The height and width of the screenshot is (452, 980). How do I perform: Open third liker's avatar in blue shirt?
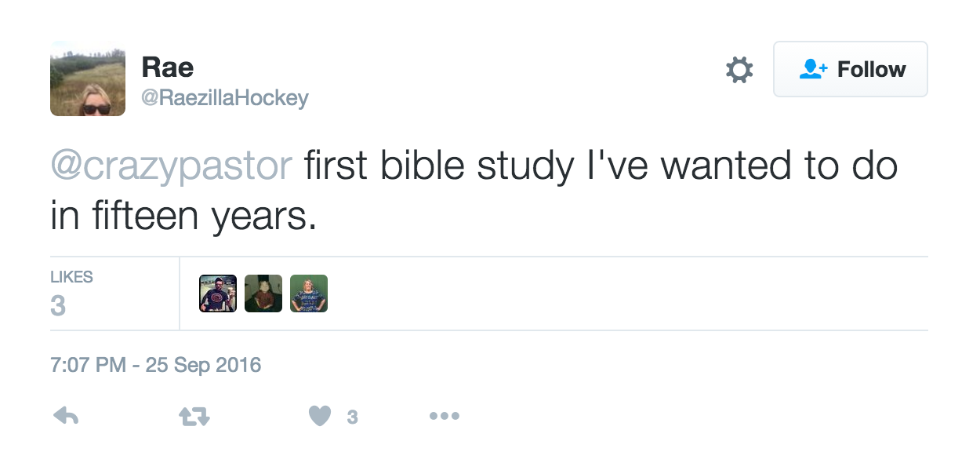click(309, 293)
